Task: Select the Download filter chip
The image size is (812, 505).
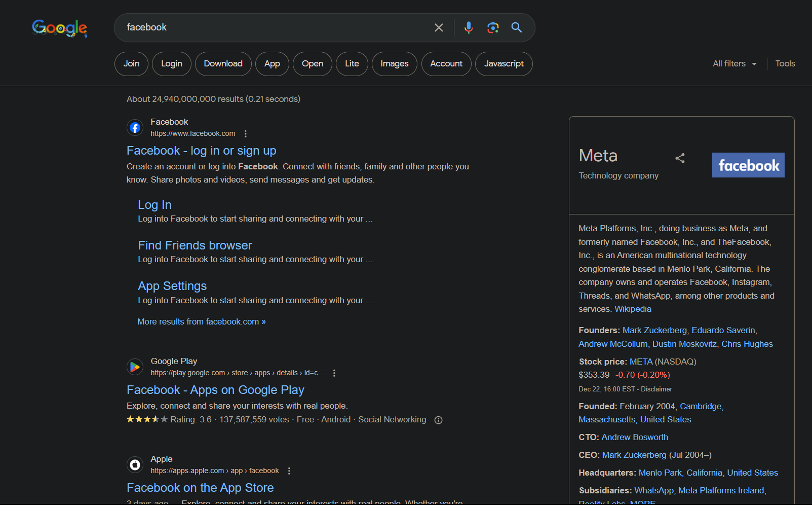Action: click(223, 64)
